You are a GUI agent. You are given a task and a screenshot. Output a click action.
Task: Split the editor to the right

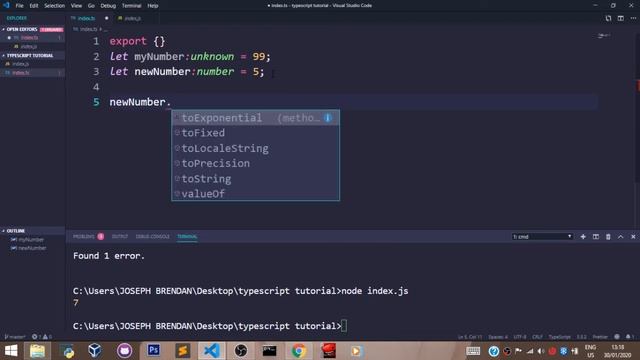620,18
